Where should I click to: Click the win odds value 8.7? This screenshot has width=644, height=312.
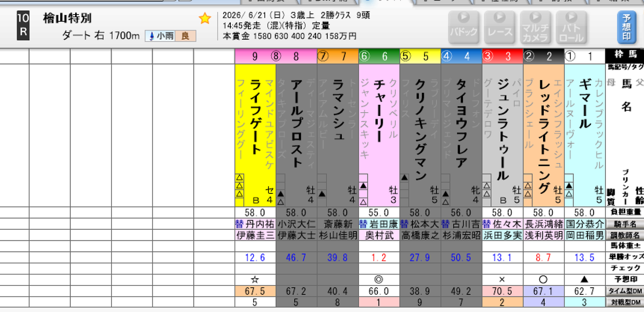point(544,258)
